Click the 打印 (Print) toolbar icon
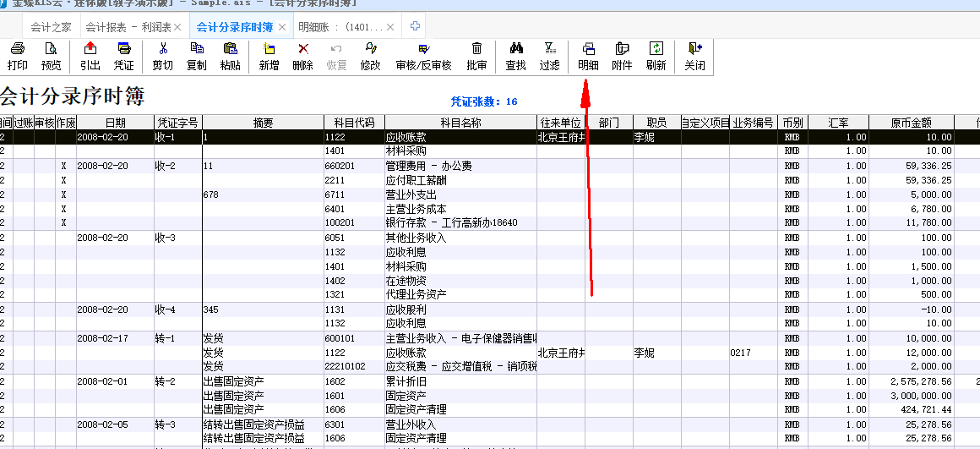 pyautogui.click(x=17, y=56)
